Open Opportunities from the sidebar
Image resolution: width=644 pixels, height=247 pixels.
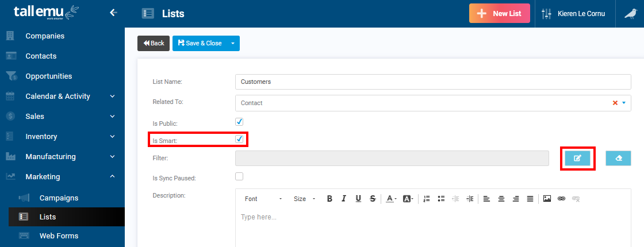pyautogui.click(x=48, y=76)
